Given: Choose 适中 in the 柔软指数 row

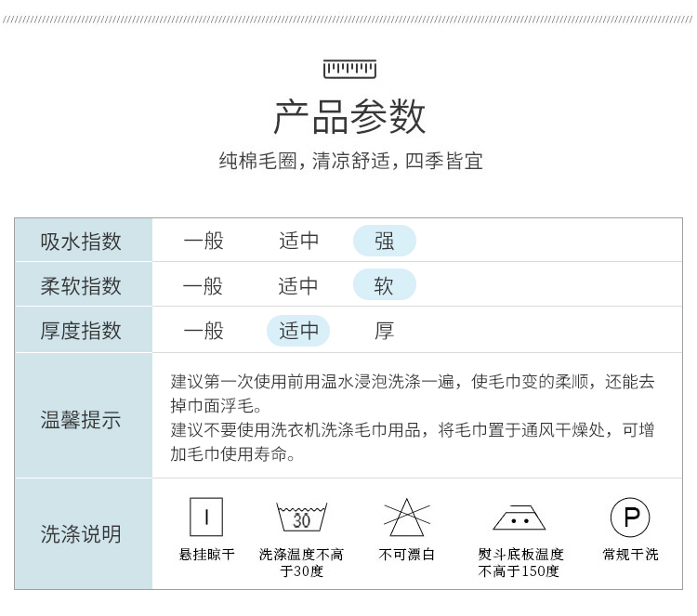Looking at the screenshot, I should click(298, 286).
